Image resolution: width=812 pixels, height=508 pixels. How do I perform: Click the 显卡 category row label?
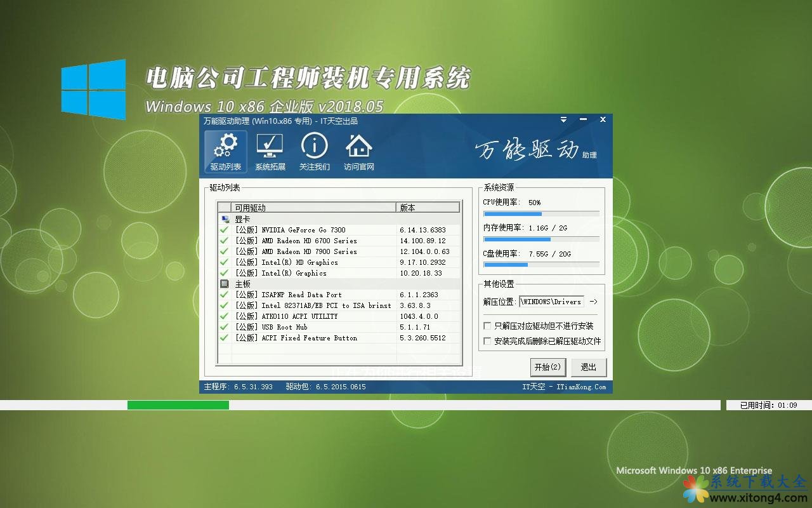242,219
